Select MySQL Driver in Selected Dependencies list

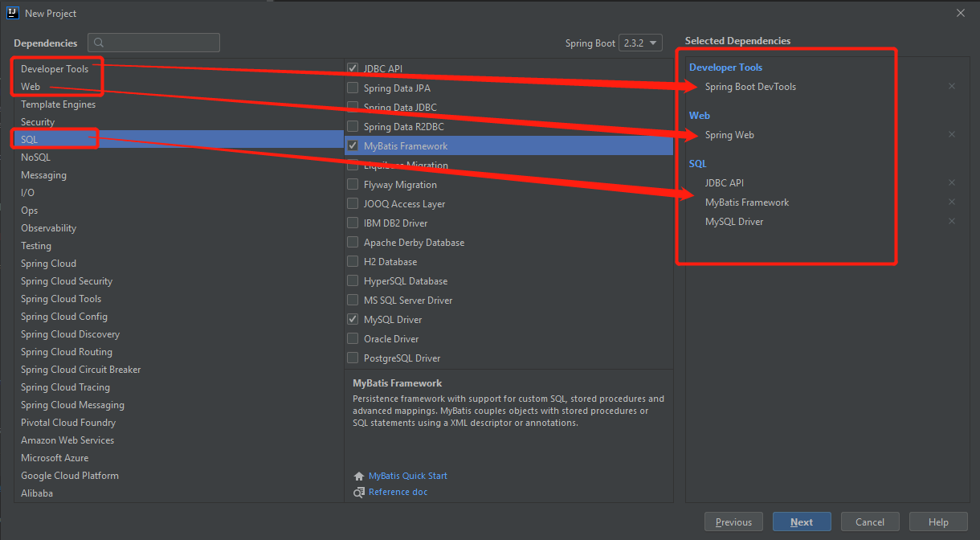pyautogui.click(x=734, y=222)
